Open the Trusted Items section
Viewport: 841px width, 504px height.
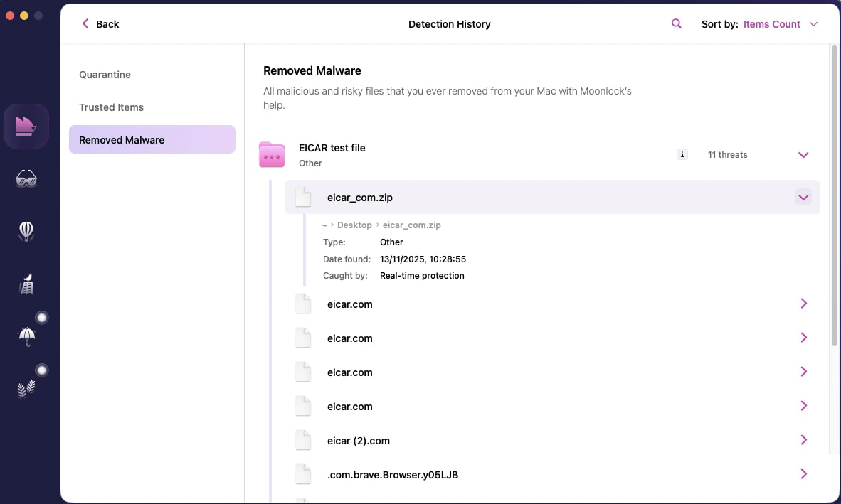(111, 107)
